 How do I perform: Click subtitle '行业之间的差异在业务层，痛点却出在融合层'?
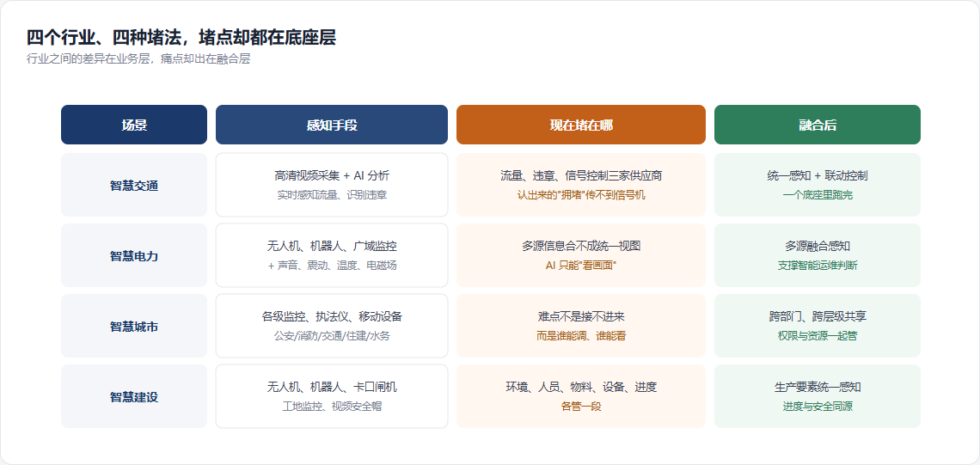click(138, 60)
